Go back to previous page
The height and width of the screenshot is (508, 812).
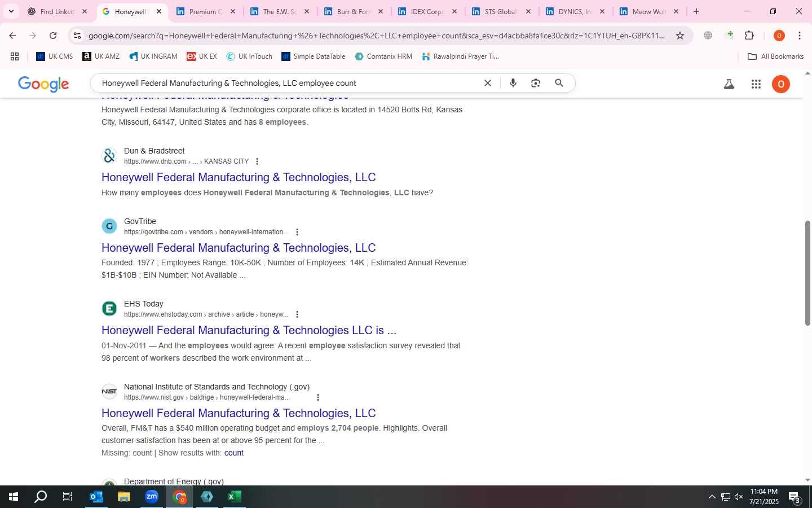point(12,36)
